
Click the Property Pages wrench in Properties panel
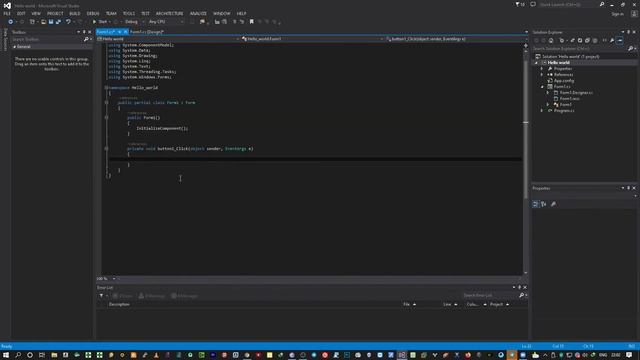tap(553, 204)
